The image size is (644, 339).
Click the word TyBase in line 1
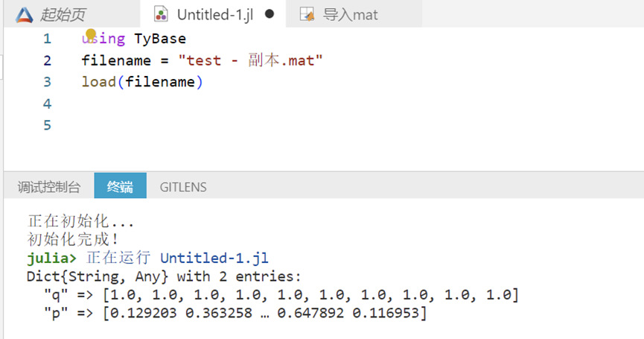coord(160,39)
